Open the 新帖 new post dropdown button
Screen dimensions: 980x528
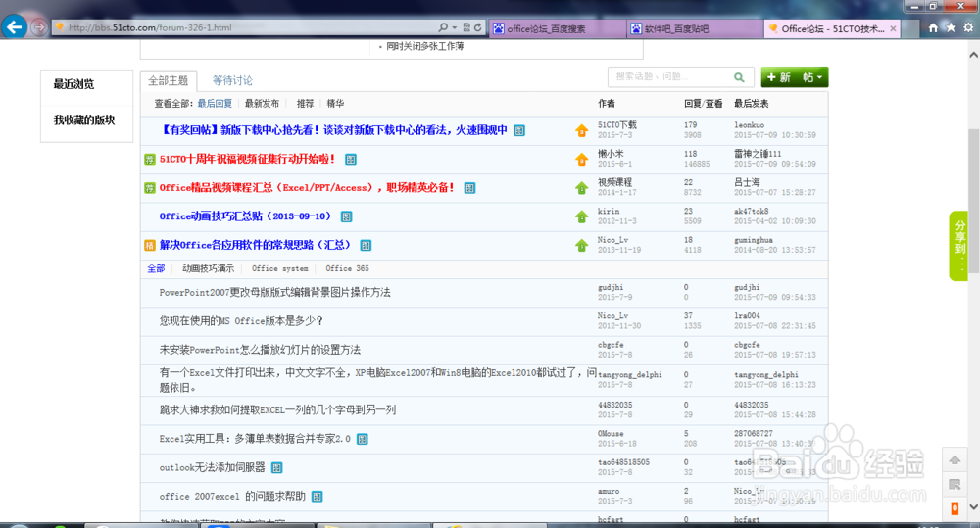795,76
